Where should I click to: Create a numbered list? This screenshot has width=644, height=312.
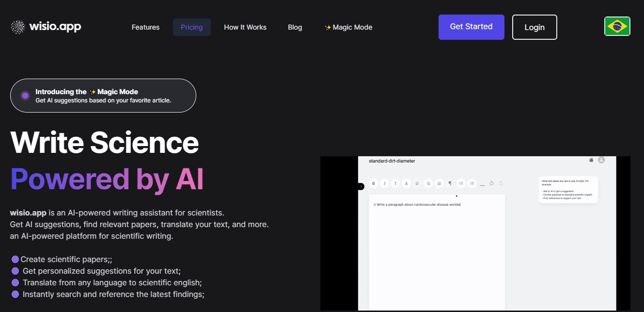pos(472,183)
